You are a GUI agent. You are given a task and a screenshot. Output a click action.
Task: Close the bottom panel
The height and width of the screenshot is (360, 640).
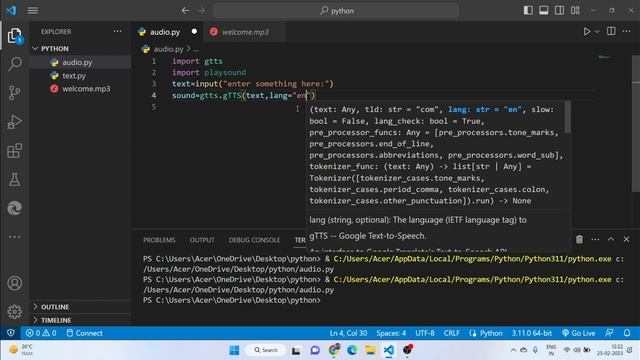tap(627, 240)
